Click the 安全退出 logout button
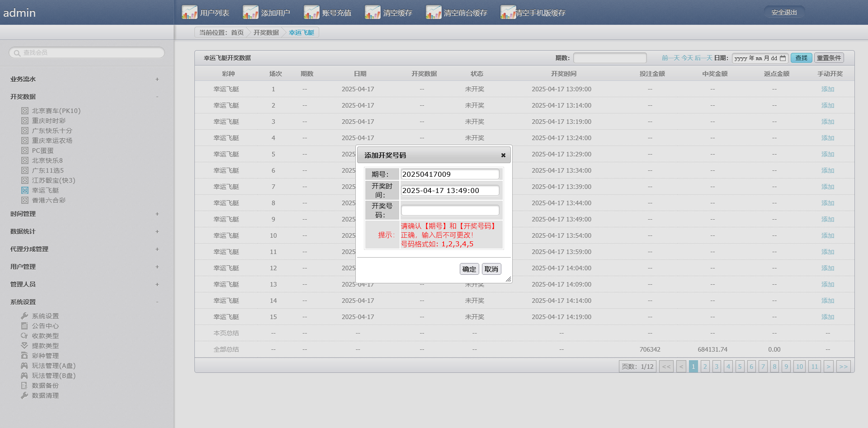Screen dimensions: 868x428 [x=784, y=12]
